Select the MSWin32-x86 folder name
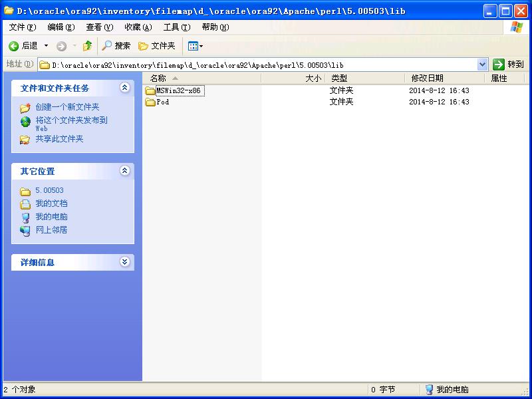This screenshot has height=399, width=532. pyautogui.click(x=178, y=90)
